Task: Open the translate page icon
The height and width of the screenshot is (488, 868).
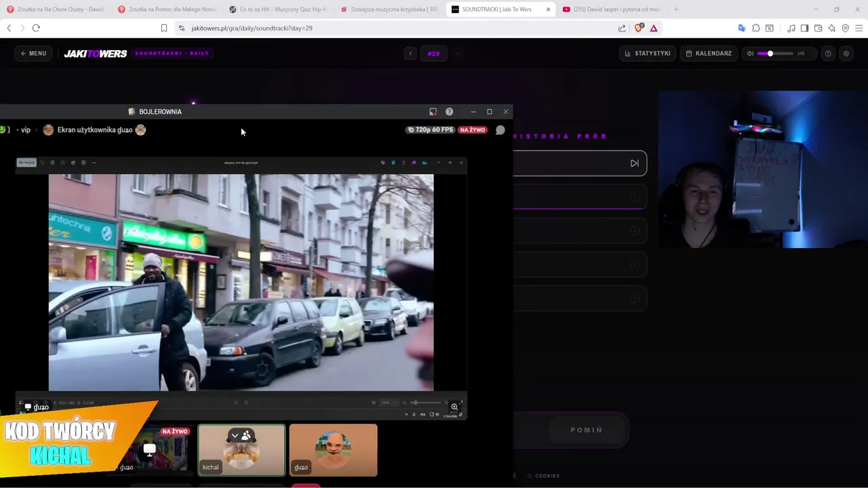Action: click(x=741, y=28)
